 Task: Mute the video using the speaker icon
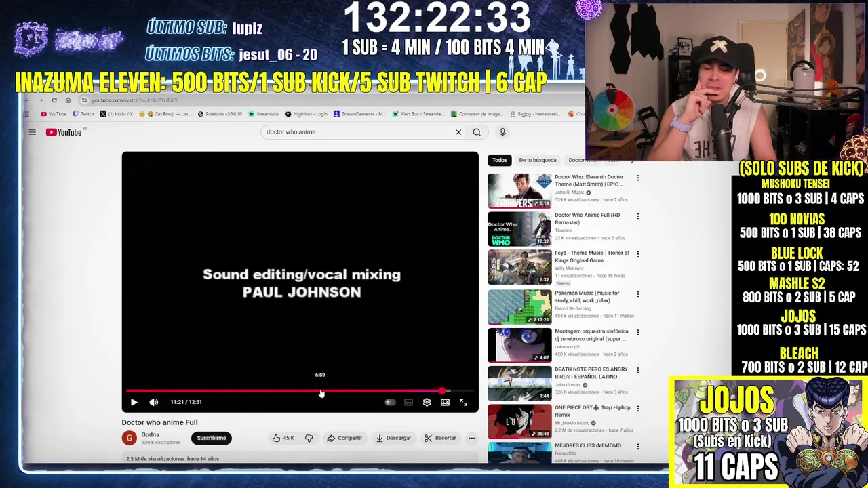pos(154,402)
